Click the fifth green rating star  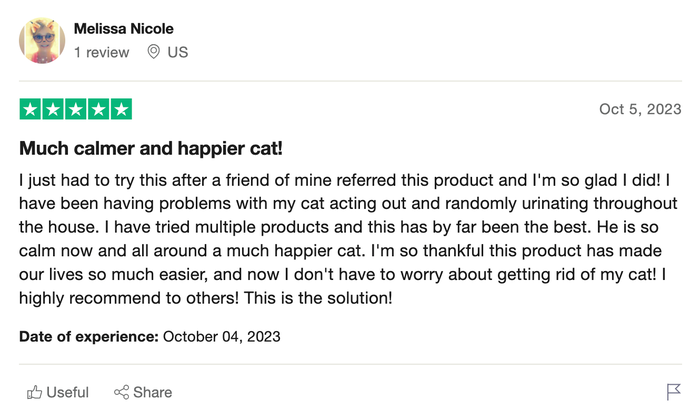tap(121, 109)
